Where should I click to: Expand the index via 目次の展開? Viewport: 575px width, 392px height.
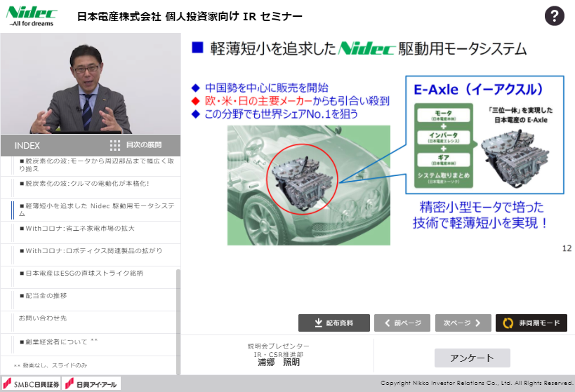coord(144,145)
